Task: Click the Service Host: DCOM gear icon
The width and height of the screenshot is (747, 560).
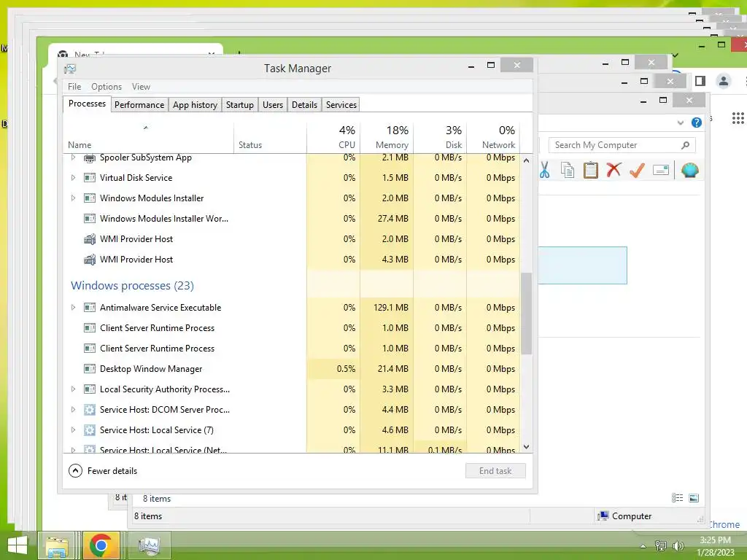Action: (90, 410)
